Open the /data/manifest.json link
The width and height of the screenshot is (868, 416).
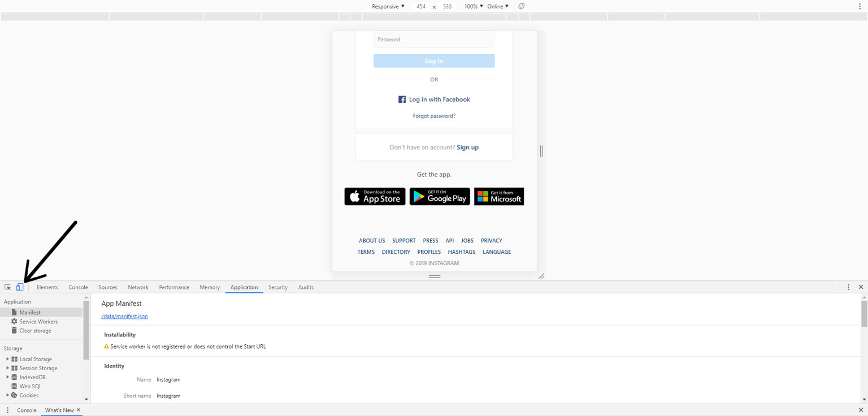(x=124, y=317)
